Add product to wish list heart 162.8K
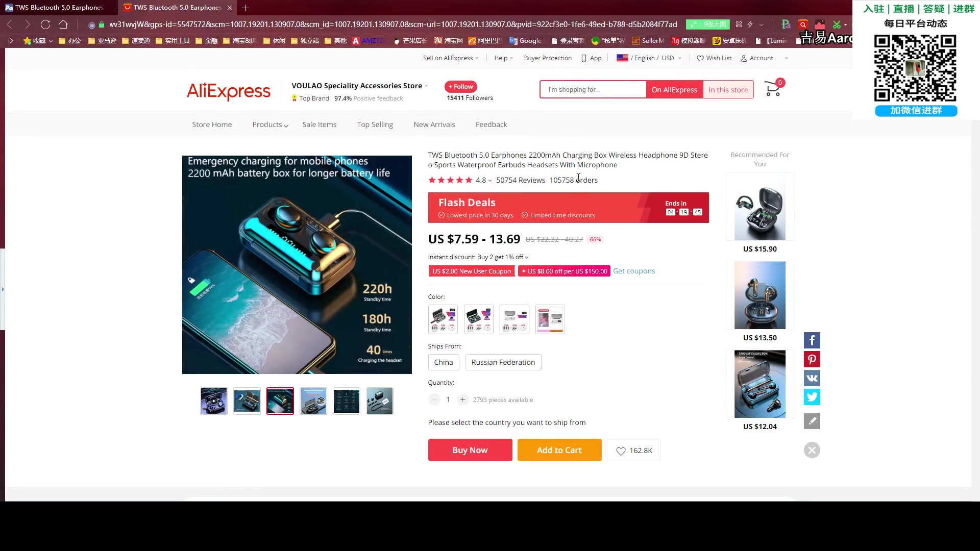This screenshot has width=980, height=551. (x=633, y=450)
